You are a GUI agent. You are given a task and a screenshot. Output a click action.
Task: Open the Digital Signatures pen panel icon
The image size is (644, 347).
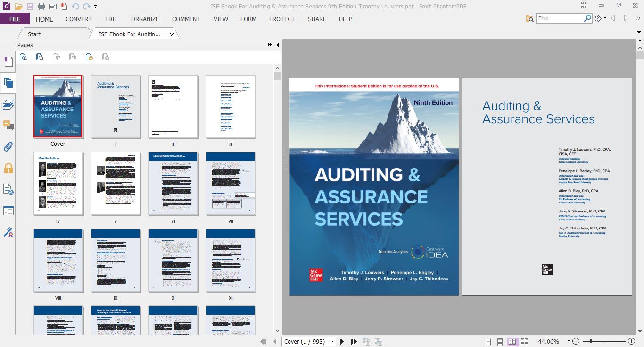8,232
